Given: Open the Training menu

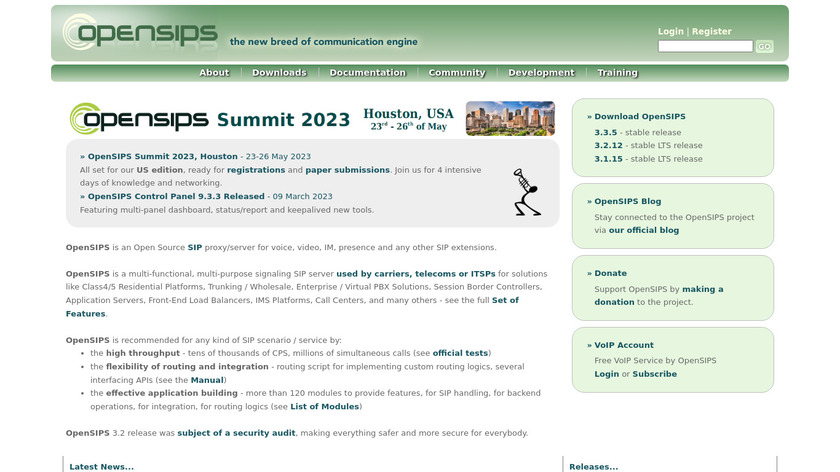Looking at the screenshot, I should (617, 72).
